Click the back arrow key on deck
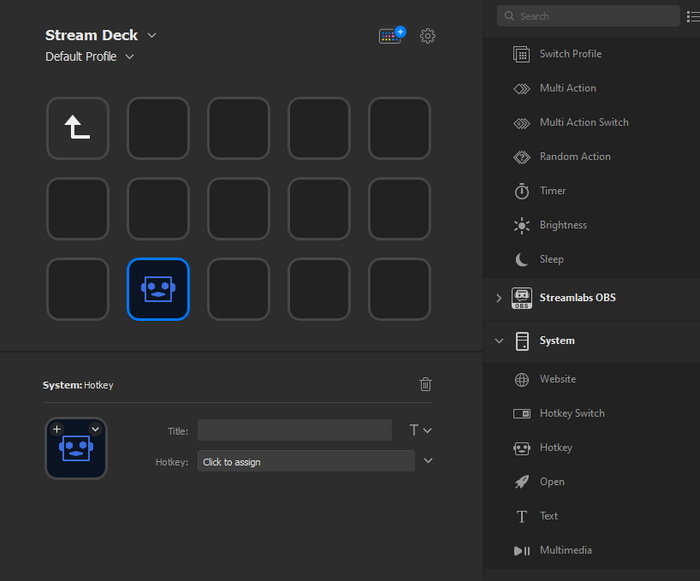 pos(78,128)
